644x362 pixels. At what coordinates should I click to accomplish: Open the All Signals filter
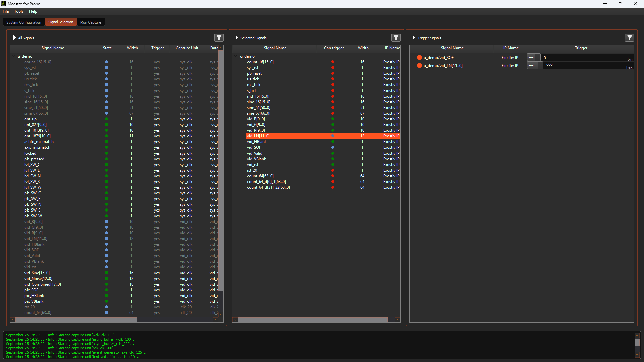[219, 38]
